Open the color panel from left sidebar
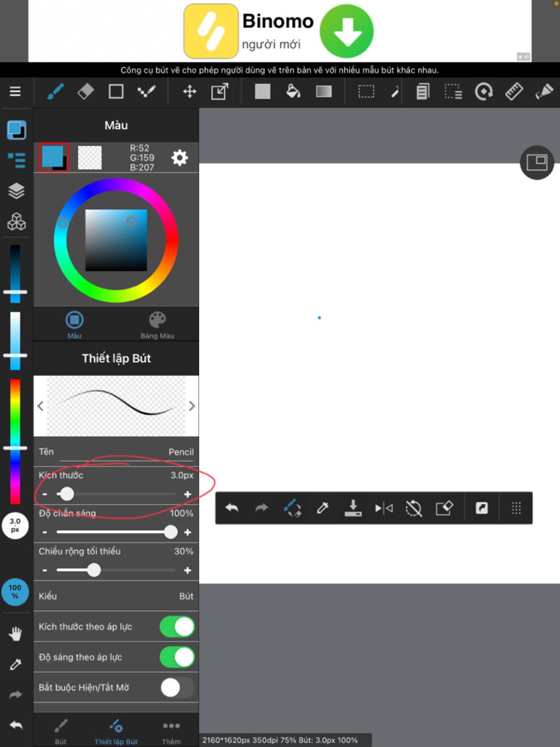Viewport: 560px width, 747px height. 16,130
